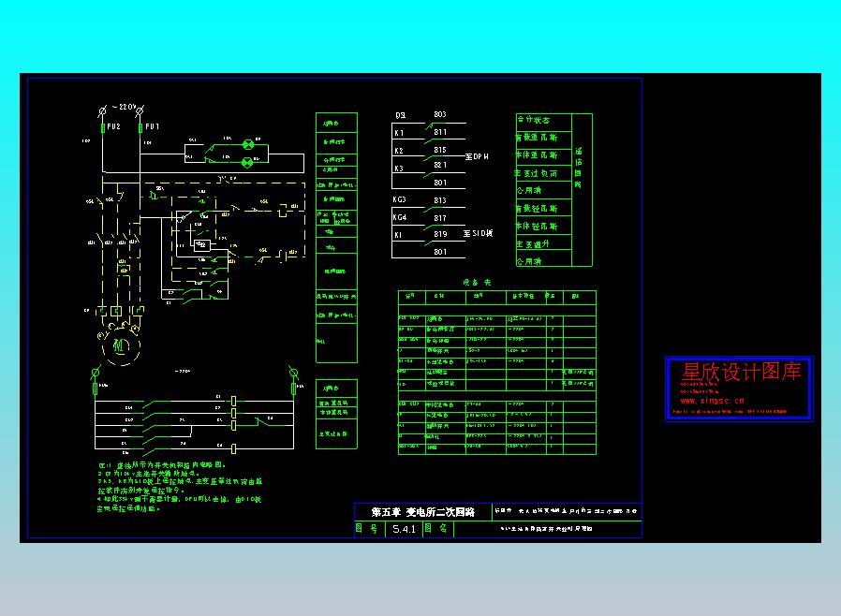Select the 至DPH destination label

[x=477, y=156]
